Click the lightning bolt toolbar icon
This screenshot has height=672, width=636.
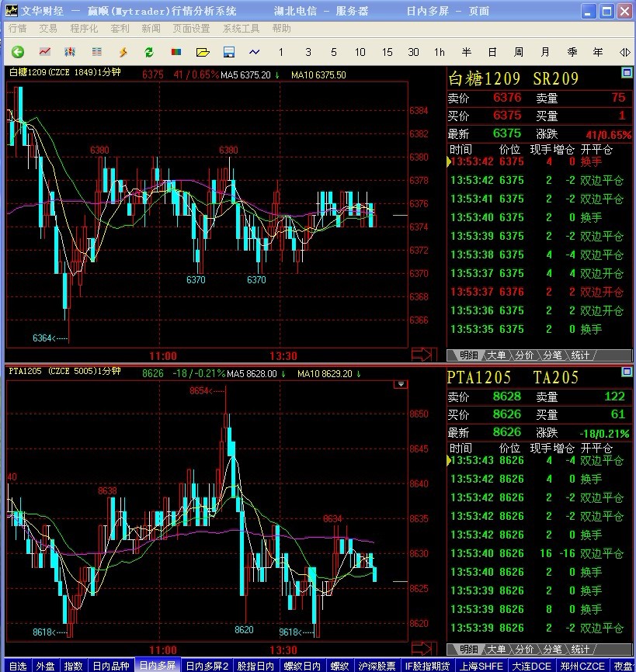click(123, 52)
